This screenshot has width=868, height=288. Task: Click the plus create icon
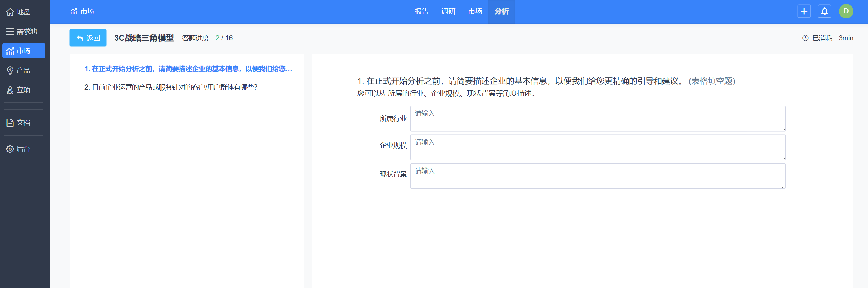(x=804, y=11)
